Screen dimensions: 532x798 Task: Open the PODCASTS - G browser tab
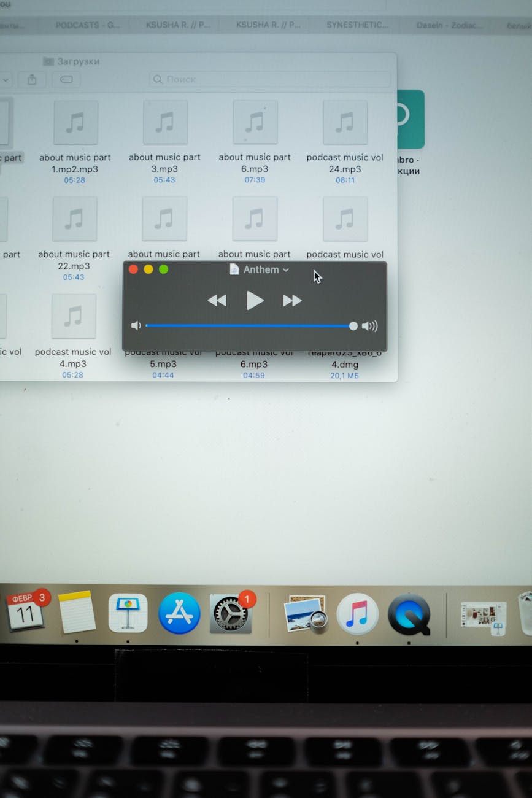coord(87,25)
